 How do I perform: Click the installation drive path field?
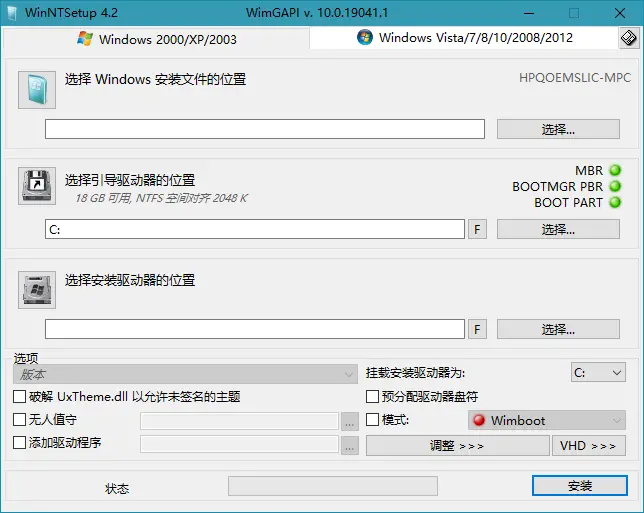pyautogui.click(x=255, y=329)
